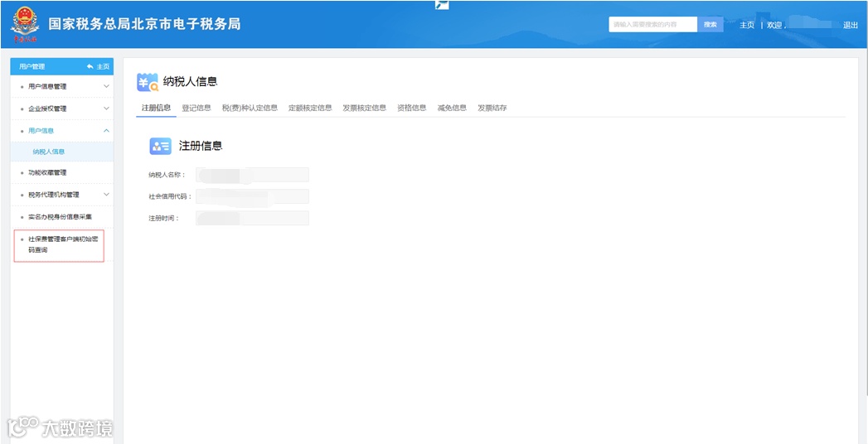The width and height of the screenshot is (868, 444).
Task: Expand the 用户信息管理 chevron
Action: [x=106, y=86]
